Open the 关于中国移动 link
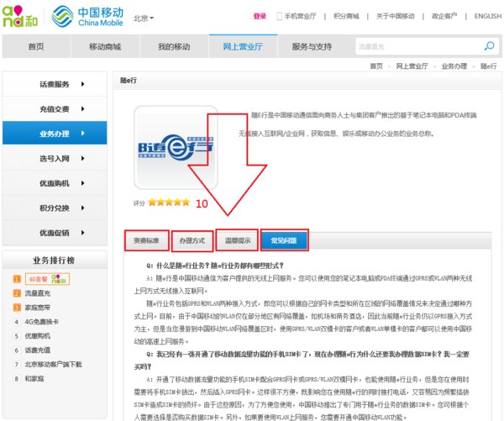 tap(396, 17)
